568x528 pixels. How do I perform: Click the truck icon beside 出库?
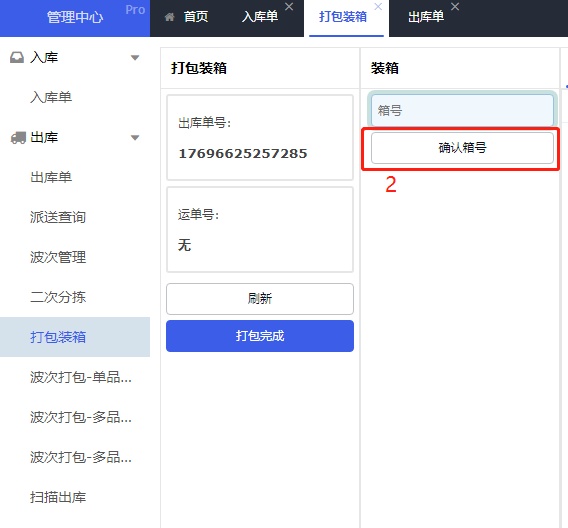18,138
